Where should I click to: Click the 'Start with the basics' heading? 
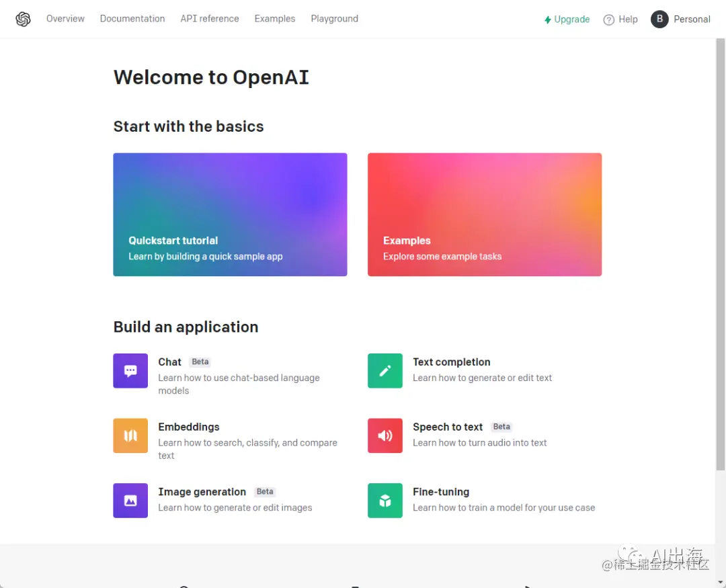pos(188,126)
